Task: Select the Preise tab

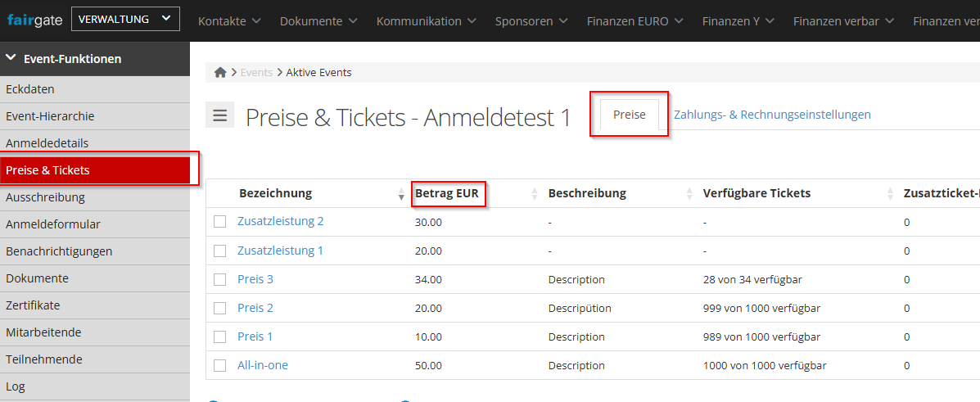Action: (630, 115)
